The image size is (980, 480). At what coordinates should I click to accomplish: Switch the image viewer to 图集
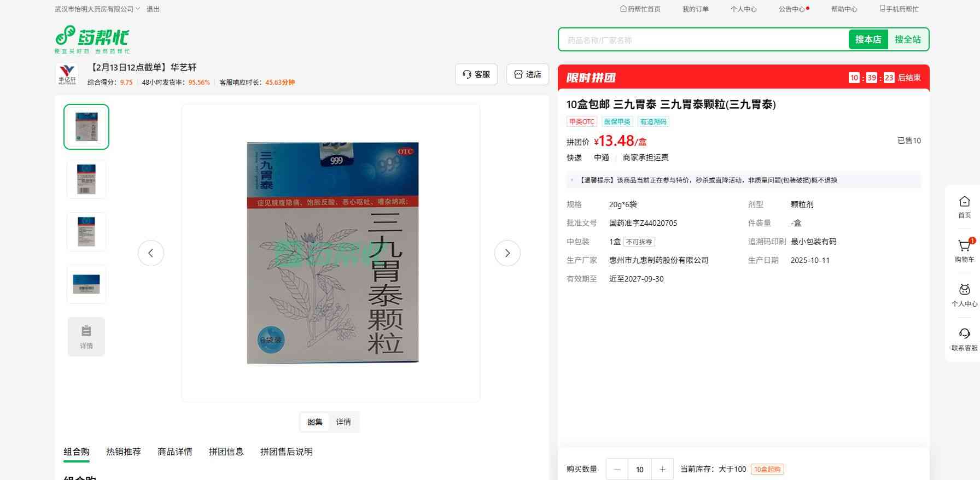pos(314,422)
